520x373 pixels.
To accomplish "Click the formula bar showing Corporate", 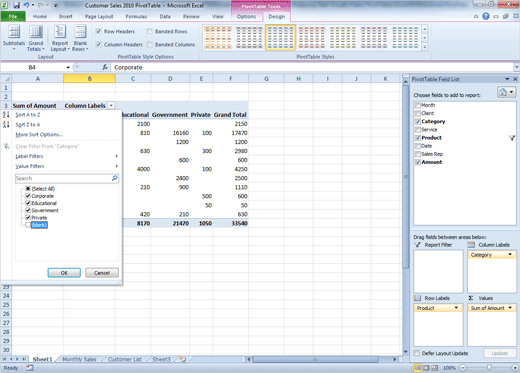I will (x=312, y=67).
